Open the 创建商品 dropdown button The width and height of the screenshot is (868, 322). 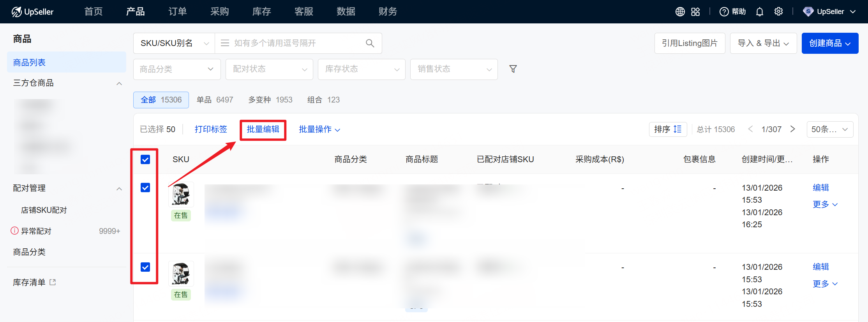click(x=830, y=43)
